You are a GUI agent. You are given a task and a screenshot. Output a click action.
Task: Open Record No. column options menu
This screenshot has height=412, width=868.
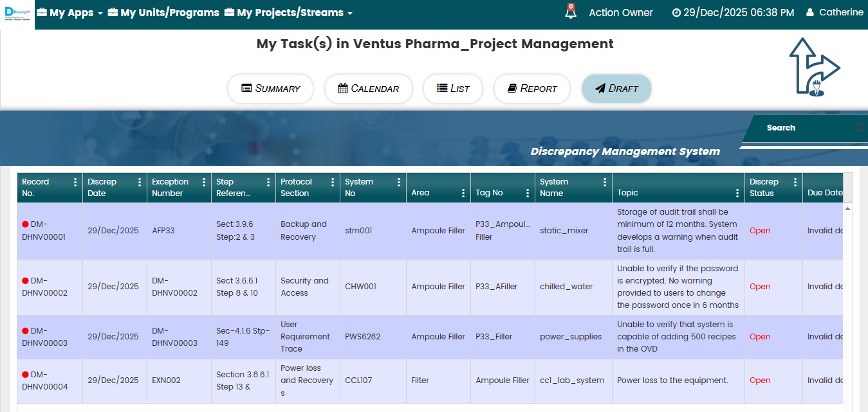[x=75, y=183]
